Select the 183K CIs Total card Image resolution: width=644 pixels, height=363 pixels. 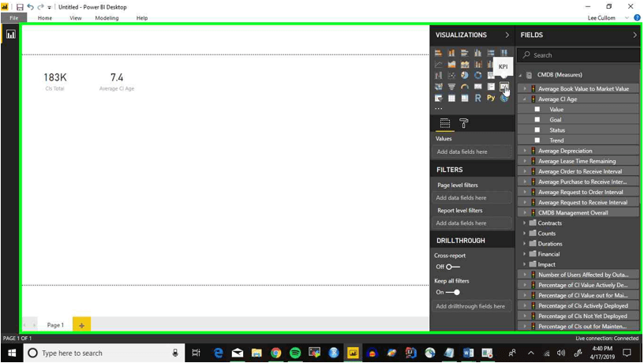pos(55,82)
